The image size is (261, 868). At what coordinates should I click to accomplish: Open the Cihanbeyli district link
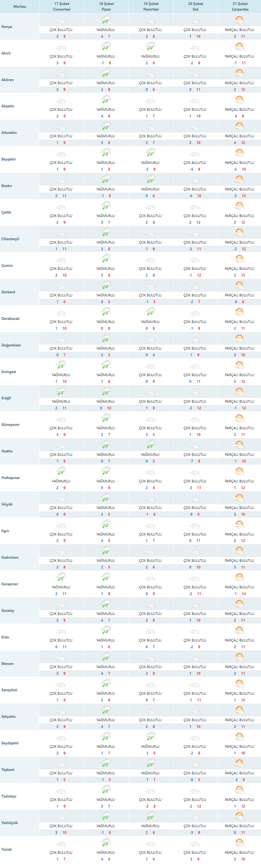[x=10, y=239]
